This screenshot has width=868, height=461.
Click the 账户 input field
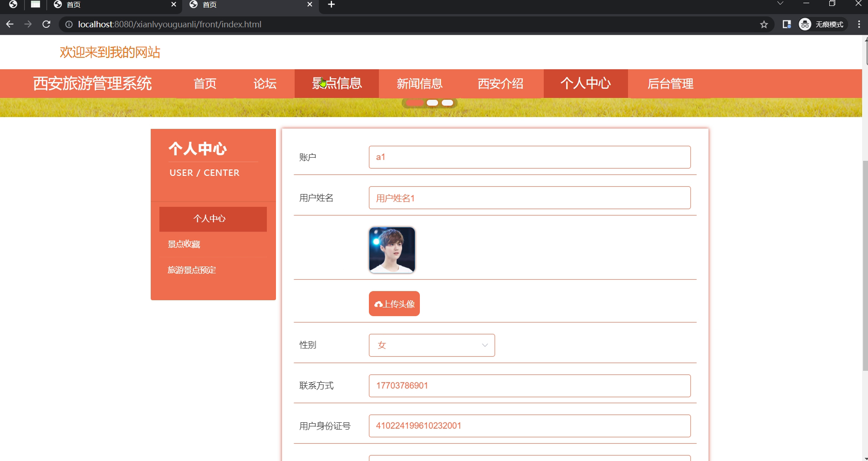click(x=530, y=157)
